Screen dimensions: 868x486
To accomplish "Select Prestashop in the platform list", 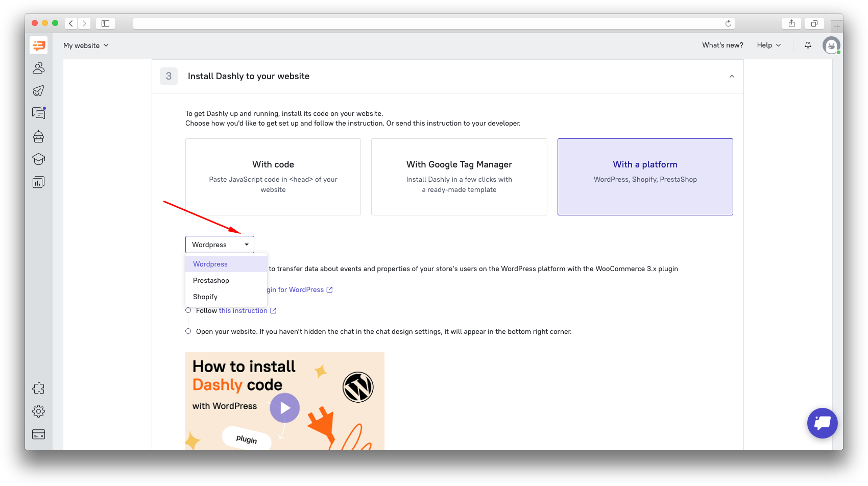I will pyautogui.click(x=226, y=280).
